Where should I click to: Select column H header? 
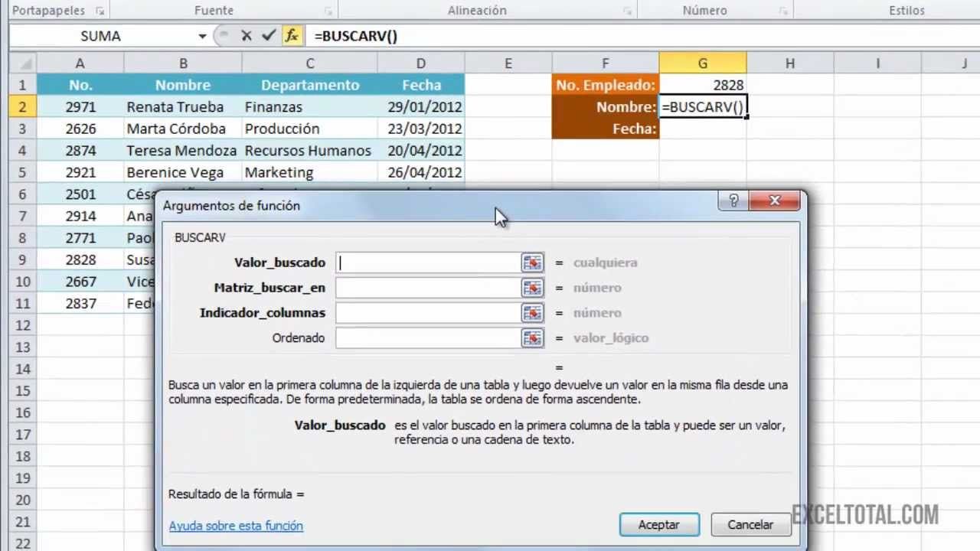pyautogui.click(x=790, y=64)
